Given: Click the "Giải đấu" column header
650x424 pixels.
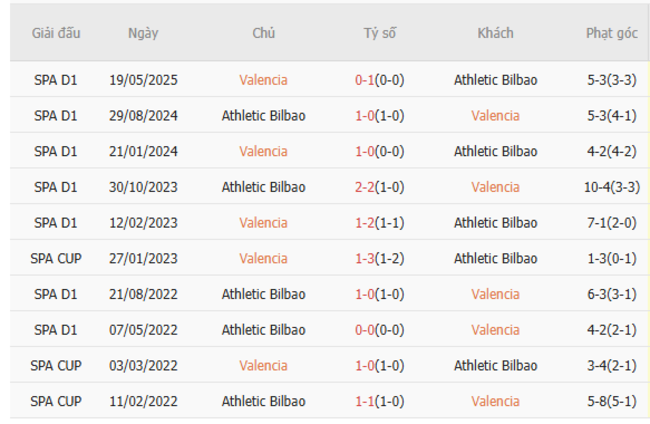Looking at the screenshot, I should point(56,33).
